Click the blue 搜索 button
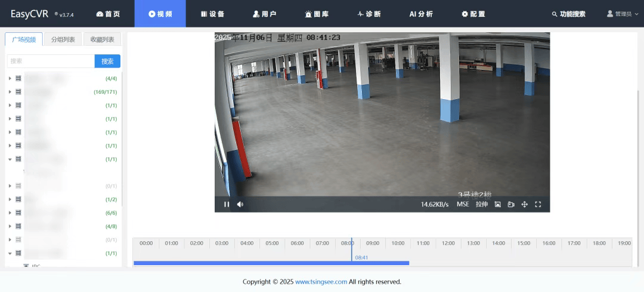The width and height of the screenshot is (644, 292). click(x=107, y=61)
